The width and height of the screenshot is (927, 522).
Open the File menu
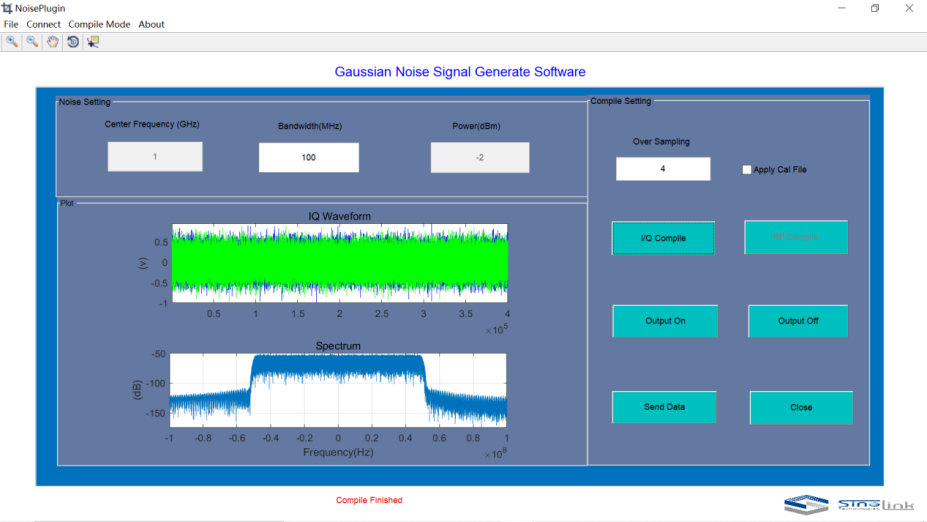[11, 24]
